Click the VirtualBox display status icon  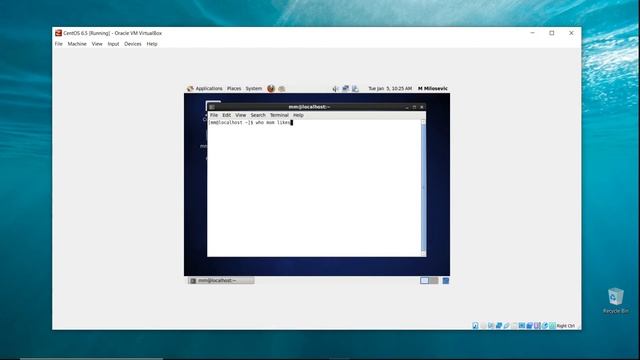[x=522, y=326]
